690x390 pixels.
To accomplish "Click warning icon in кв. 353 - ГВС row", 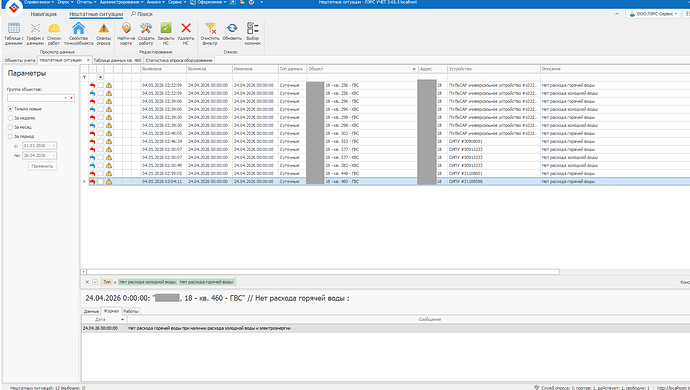I will pos(109,141).
